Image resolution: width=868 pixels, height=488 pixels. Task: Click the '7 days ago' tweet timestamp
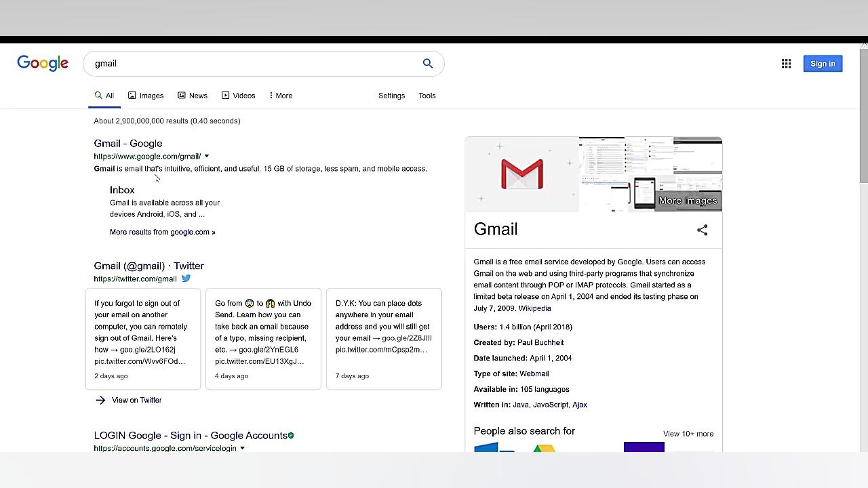point(352,375)
